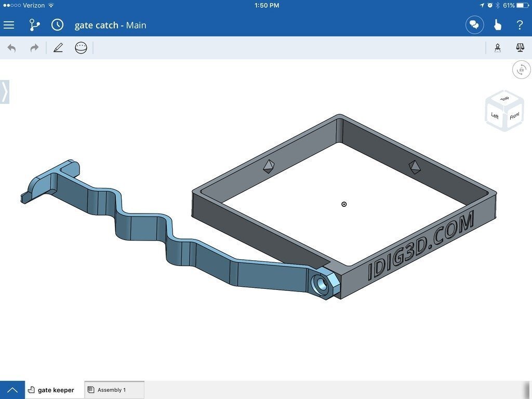
Task: Open the Measure tool
Action: pyautogui.click(x=498, y=48)
